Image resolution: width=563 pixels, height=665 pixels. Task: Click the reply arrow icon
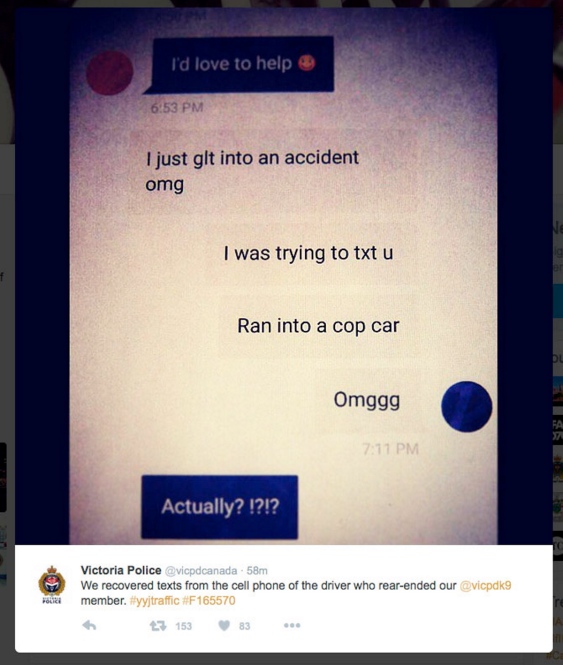[89, 626]
